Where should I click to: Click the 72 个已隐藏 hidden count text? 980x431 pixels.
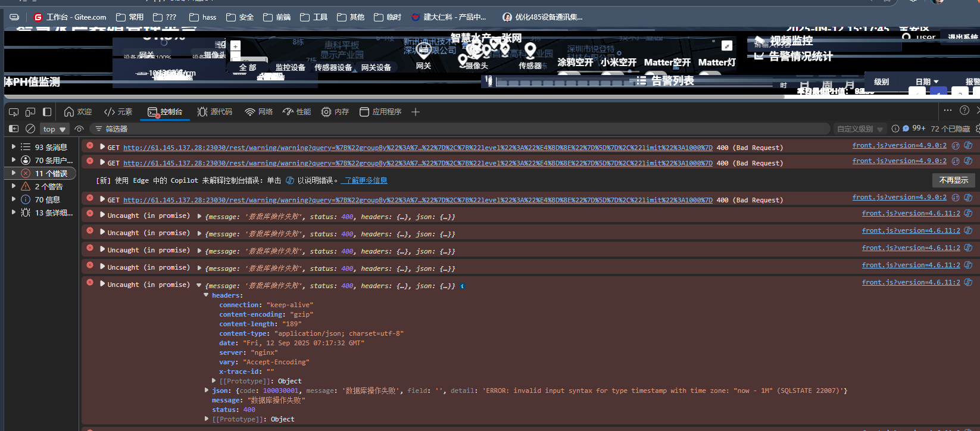(x=950, y=129)
